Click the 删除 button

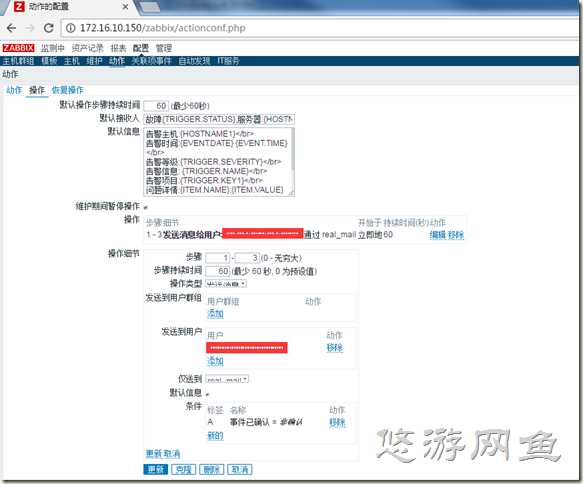212,470
